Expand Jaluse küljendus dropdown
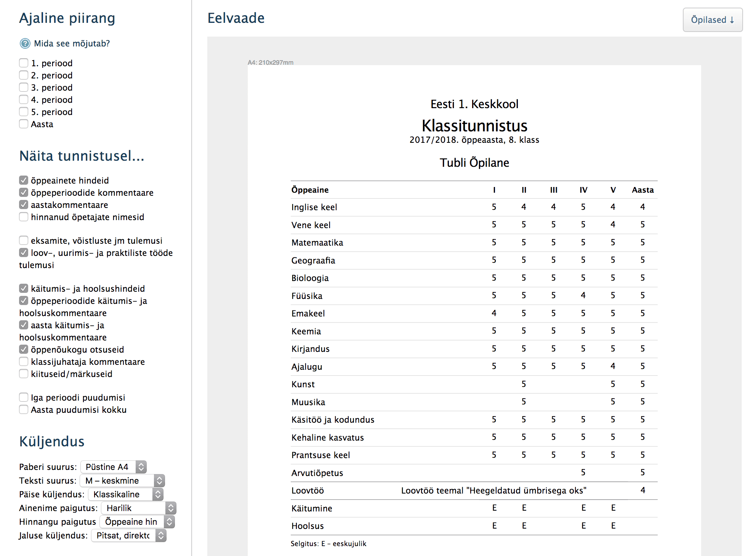The image size is (756, 556). pyautogui.click(x=129, y=535)
